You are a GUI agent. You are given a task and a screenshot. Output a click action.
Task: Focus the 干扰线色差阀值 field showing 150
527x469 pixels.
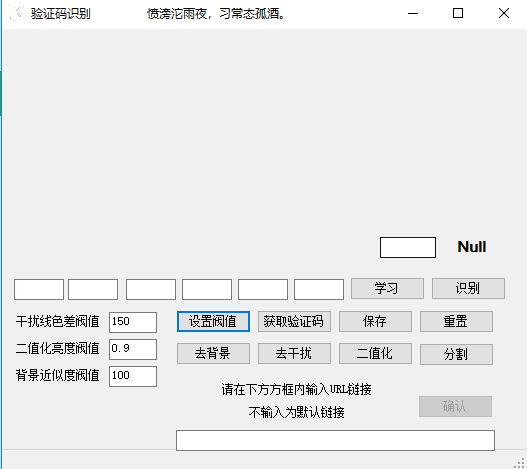(x=133, y=322)
